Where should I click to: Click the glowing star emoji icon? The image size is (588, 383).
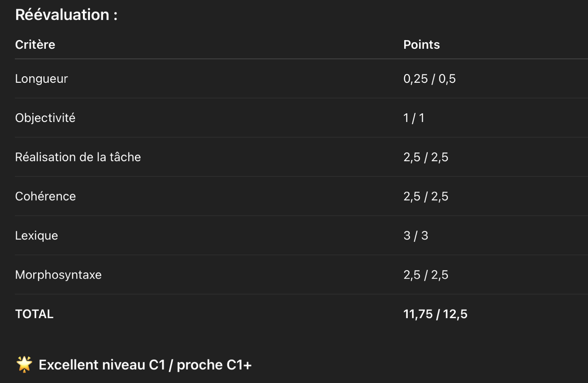pos(24,365)
